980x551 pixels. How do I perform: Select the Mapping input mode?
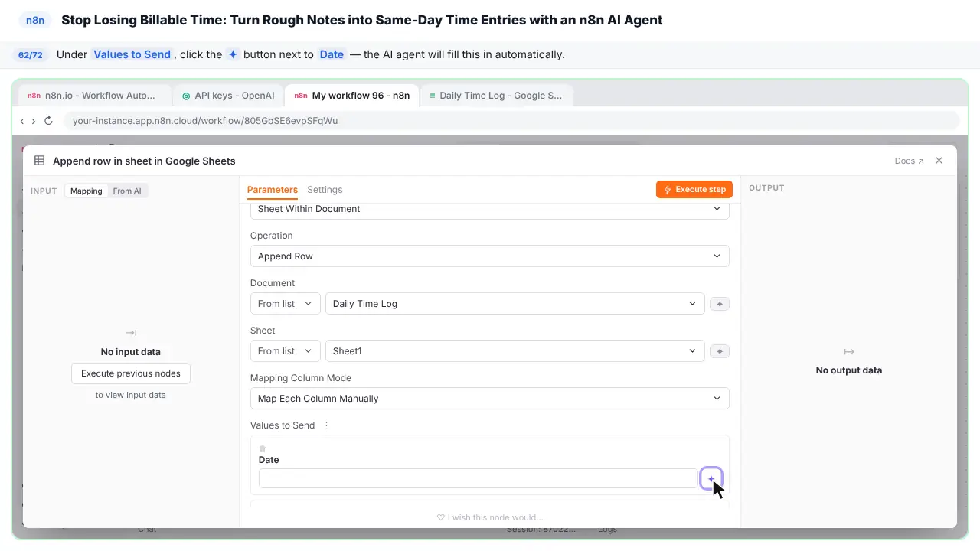click(87, 191)
